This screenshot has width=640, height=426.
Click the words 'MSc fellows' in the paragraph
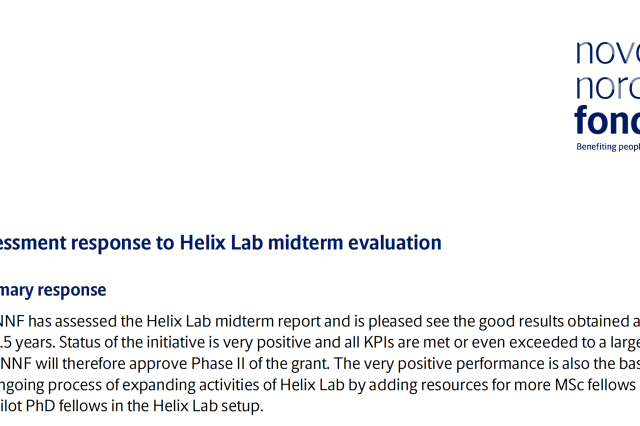[595, 385]
